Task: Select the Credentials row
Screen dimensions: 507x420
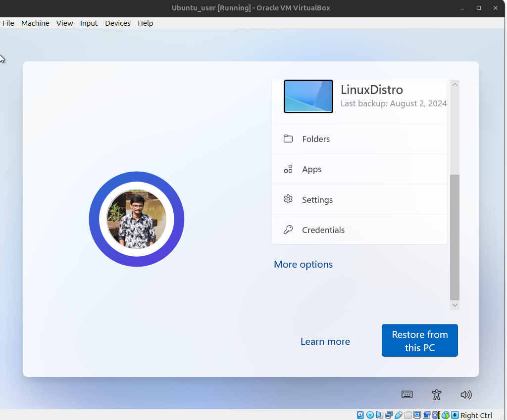Action: pos(359,230)
